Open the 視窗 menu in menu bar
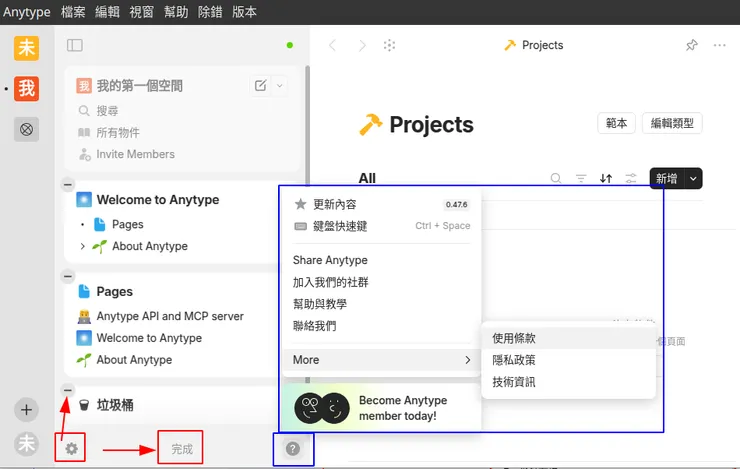The height and width of the screenshot is (469, 740). 142,12
